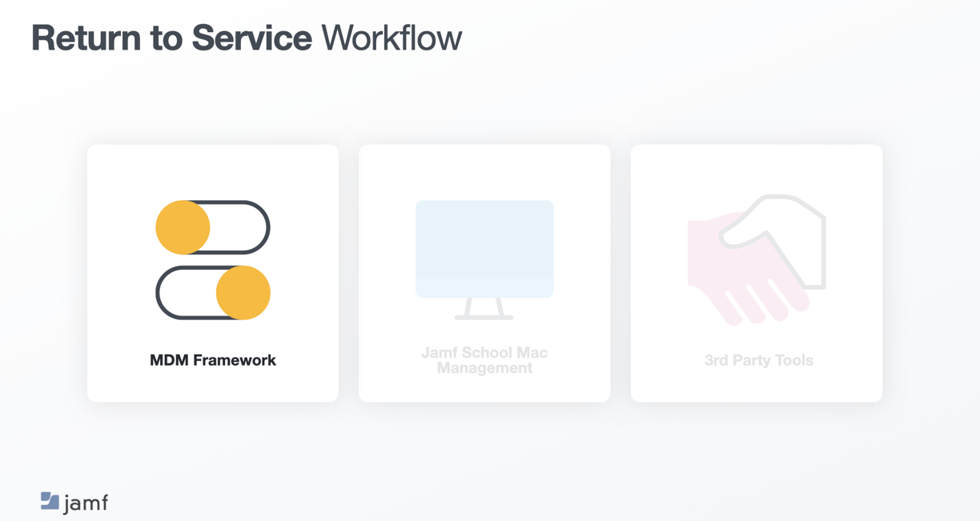Click the Jamf School Mac Management label
980x521 pixels.
tap(484, 360)
